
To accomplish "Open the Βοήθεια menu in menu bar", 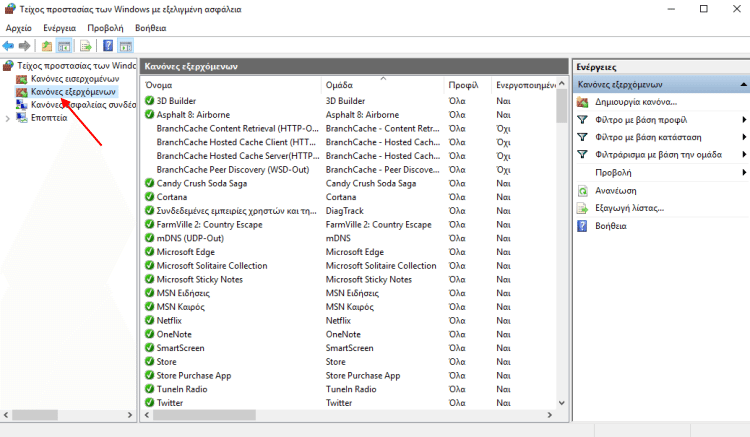I will pos(151,28).
